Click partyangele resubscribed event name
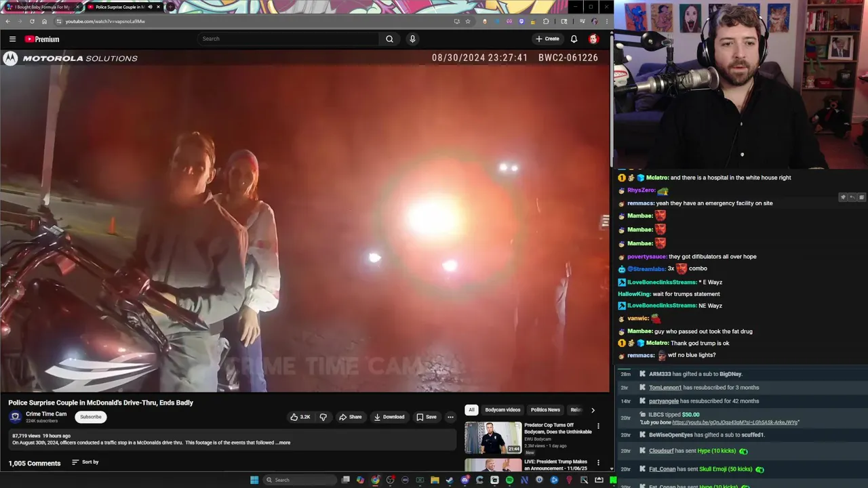This screenshot has width=868, height=488. 664,401
